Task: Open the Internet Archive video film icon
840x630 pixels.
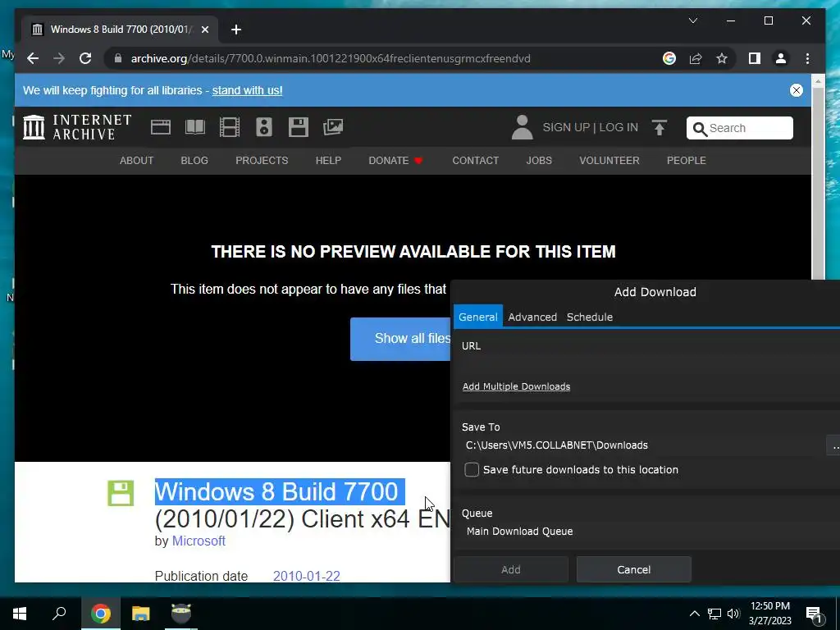Action: 230,127
